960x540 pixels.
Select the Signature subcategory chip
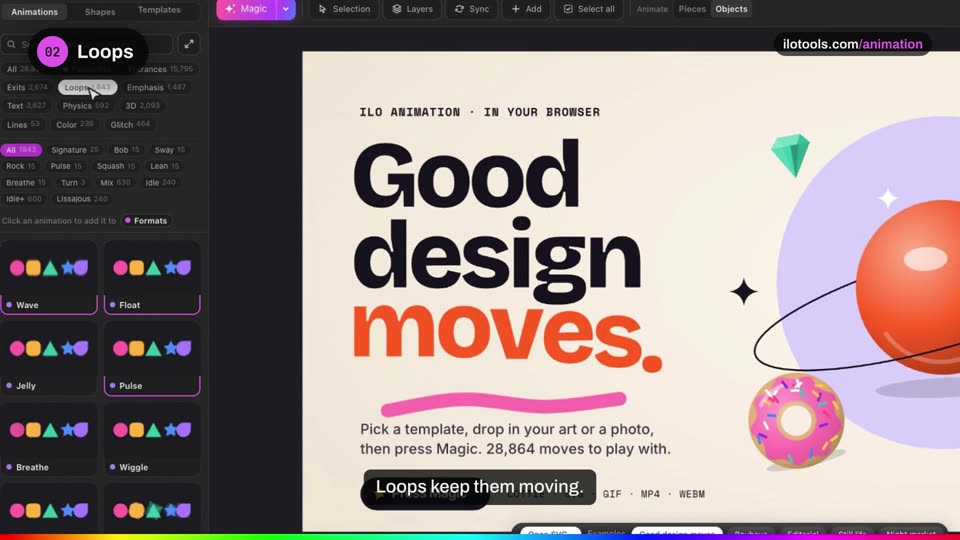pos(75,150)
